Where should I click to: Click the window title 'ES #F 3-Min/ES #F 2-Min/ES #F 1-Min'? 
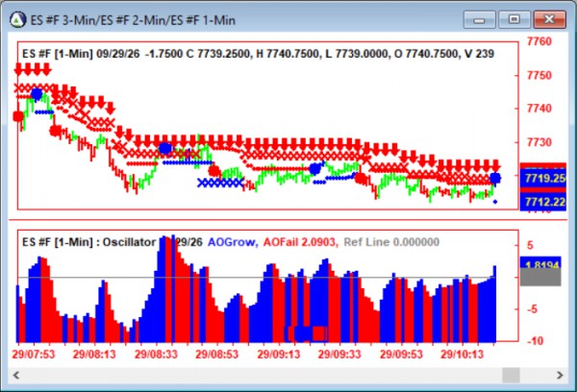click(133, 20)
